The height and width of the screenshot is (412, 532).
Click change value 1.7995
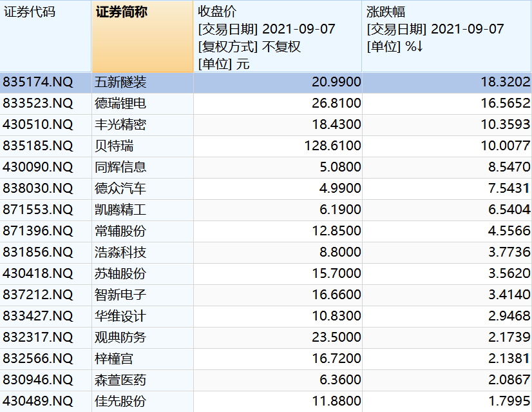pos(509,401)
